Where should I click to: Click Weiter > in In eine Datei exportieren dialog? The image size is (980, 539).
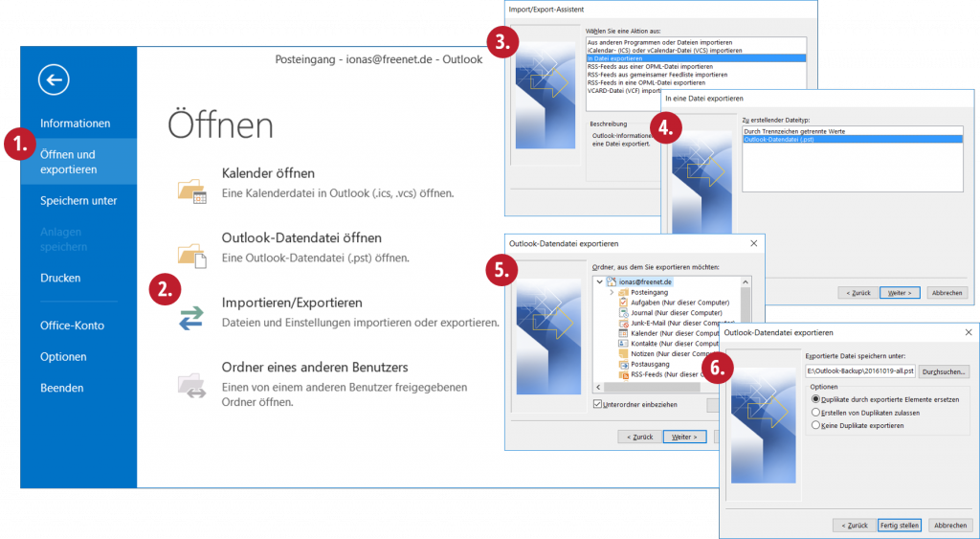900,293
